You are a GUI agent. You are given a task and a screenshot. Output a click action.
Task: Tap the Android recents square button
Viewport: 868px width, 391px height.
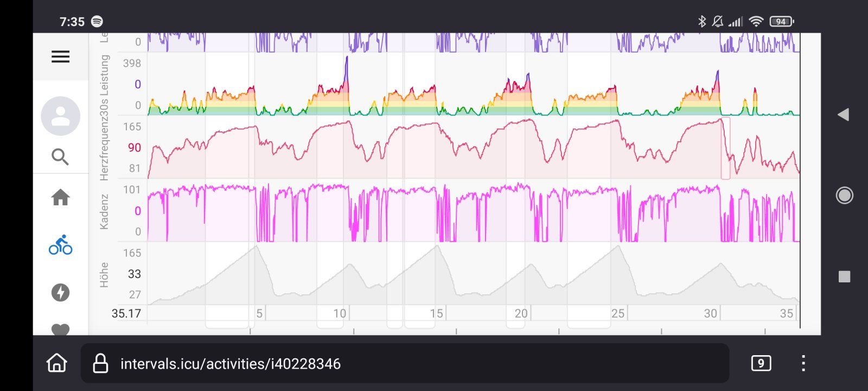844,276
